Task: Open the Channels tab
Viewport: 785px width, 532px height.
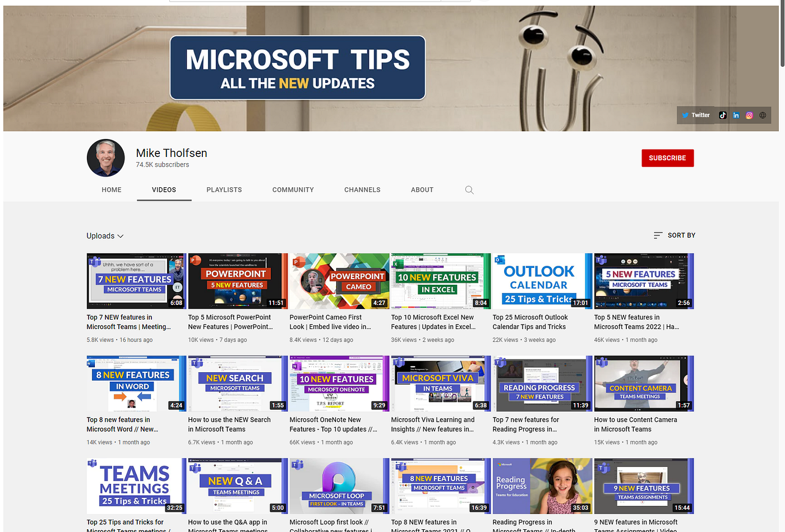Action: tap(362, 190)
